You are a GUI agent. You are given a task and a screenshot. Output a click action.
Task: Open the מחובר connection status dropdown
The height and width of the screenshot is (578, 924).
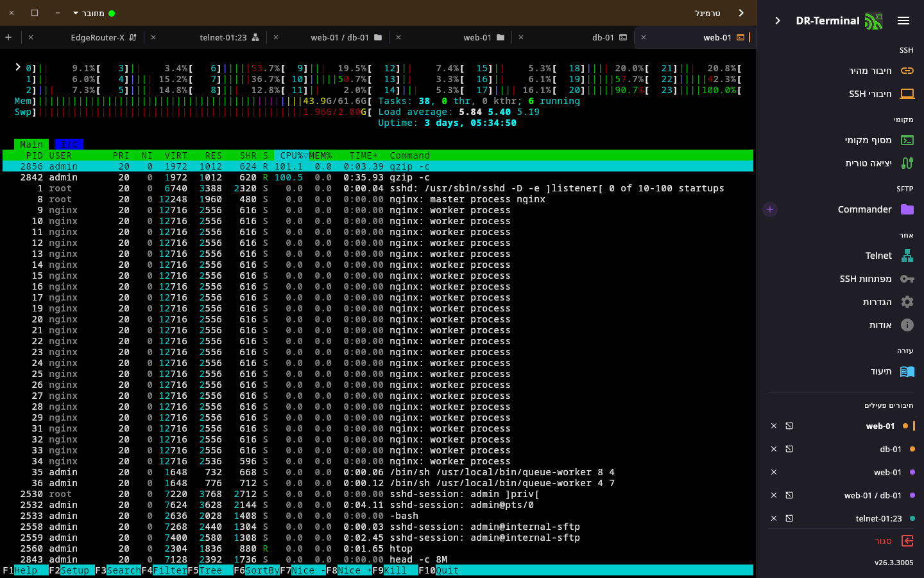click(94, 13)
